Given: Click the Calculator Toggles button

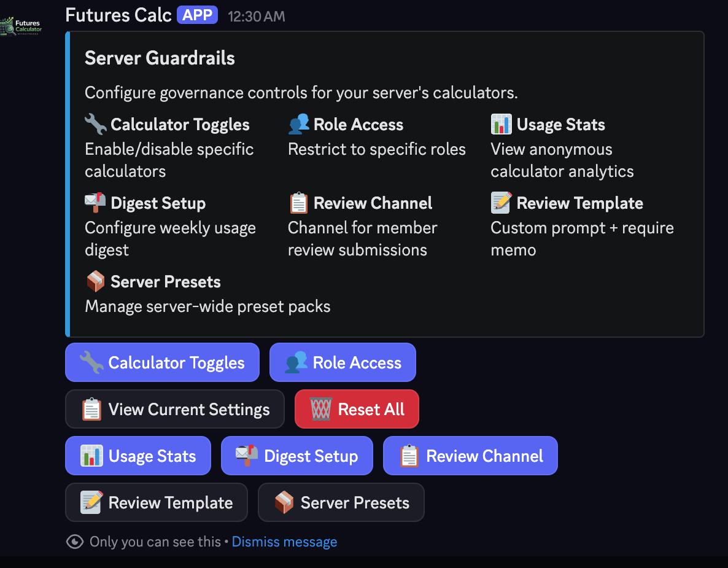Looking at the screenshot, I should [162, 362].
